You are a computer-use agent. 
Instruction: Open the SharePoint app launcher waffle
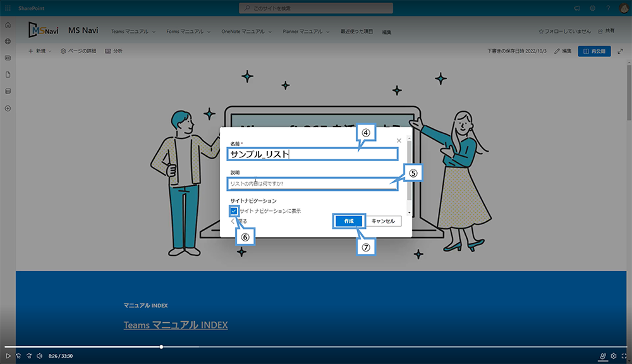point(8,8)
